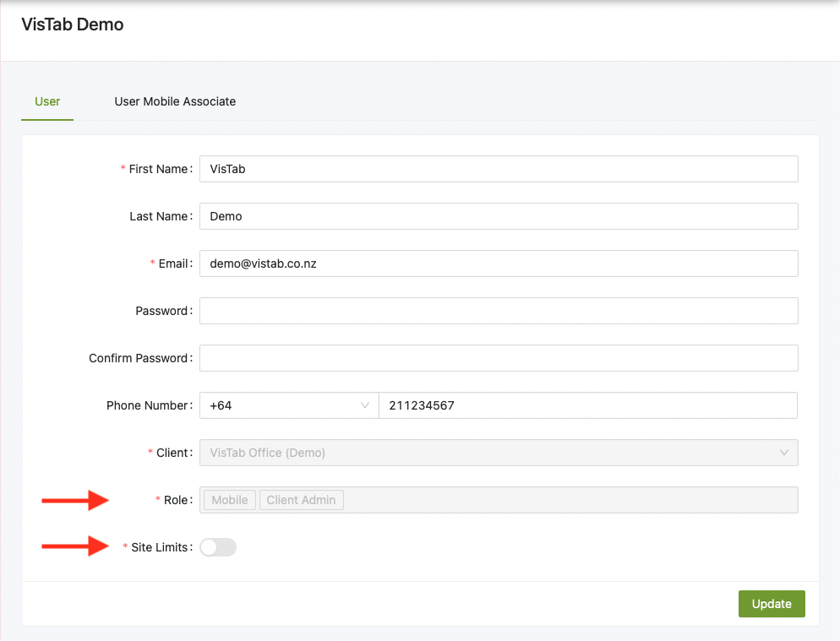Click the down chevron in Client selector
Viewport: 840px width, 641px height.
pos(783,453)
